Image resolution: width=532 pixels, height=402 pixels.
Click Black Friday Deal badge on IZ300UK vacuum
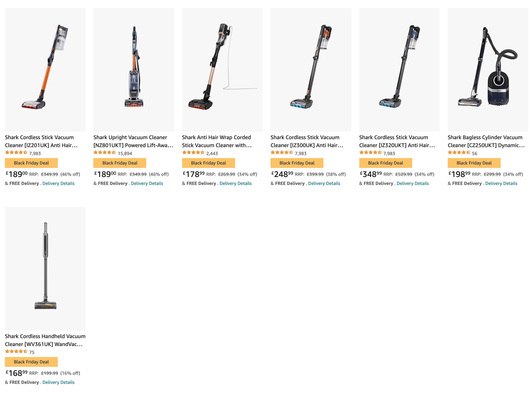pos(297,163)
